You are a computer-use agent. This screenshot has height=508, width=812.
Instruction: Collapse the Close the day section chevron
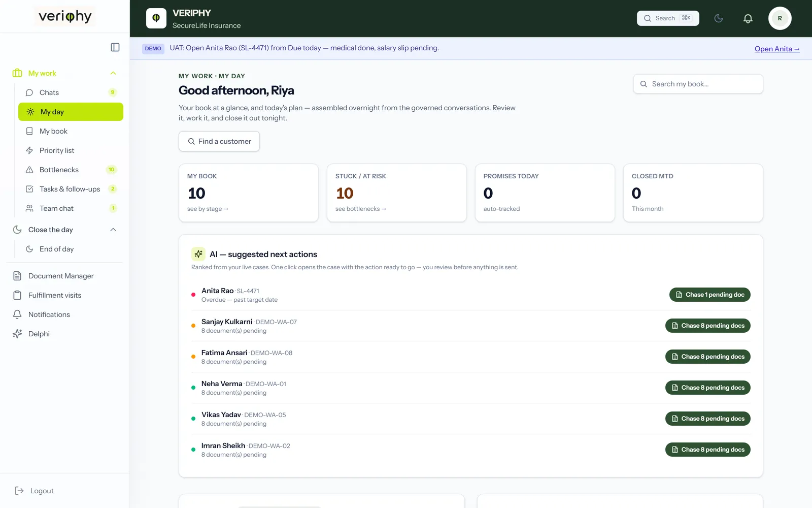pos(113,230)
